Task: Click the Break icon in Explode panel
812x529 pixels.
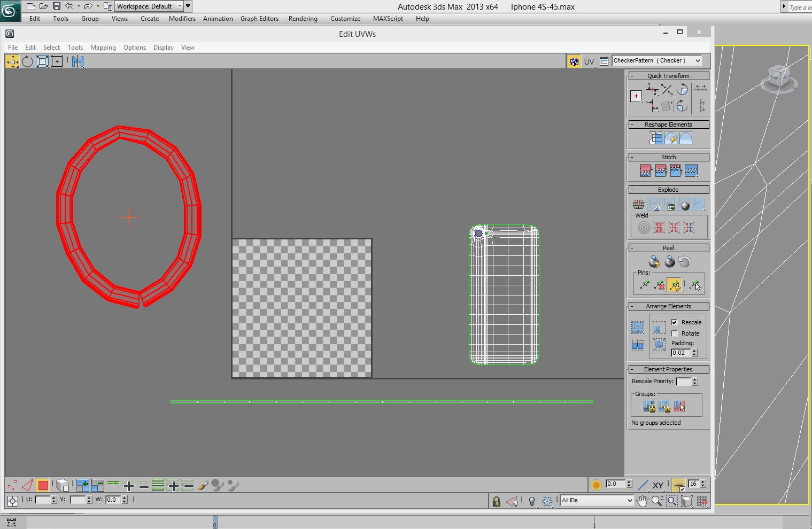Action: tap(638, 204)
